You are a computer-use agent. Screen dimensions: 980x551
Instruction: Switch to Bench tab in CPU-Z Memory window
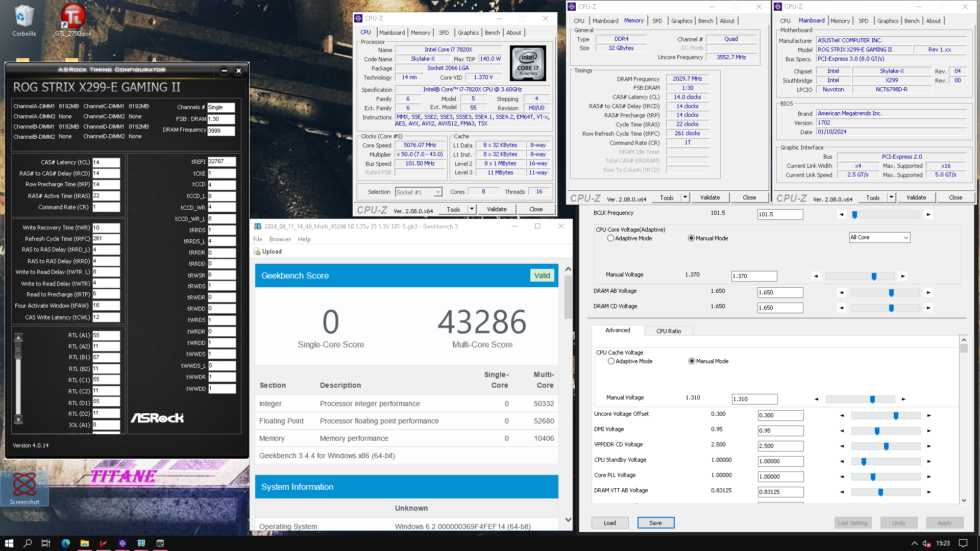tap(705, 21)
